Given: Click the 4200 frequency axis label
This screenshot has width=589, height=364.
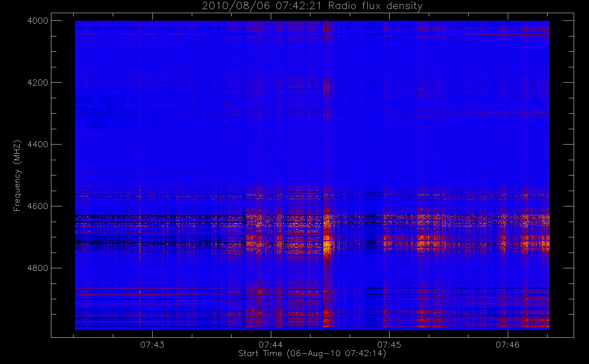Looking at the screenshot, I should tap(37, 83).
